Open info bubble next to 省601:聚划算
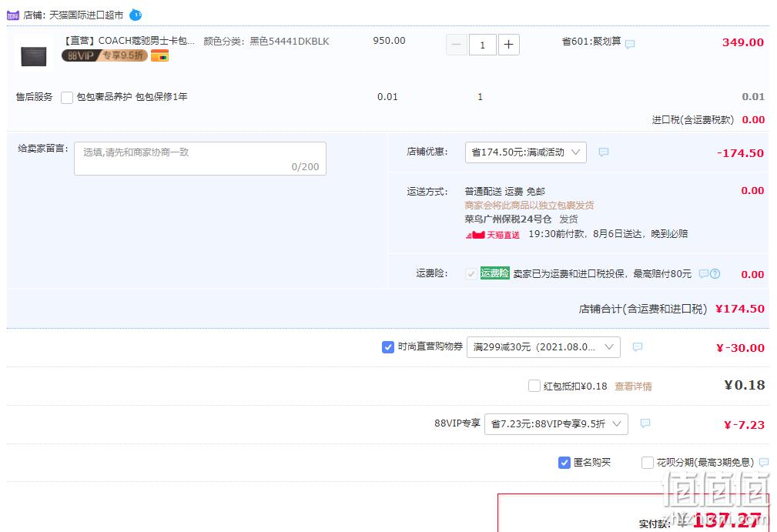This screenshot has width=777, height=532. [630, 44]
